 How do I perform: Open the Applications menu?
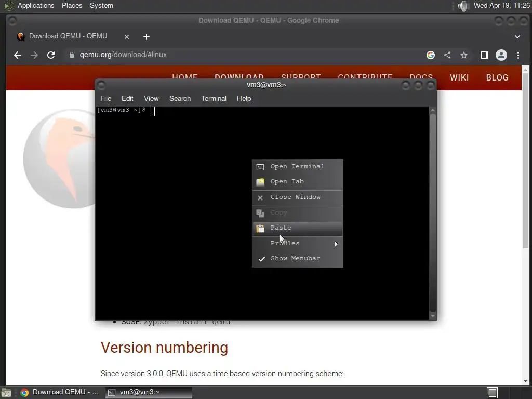pyautogui.click(x=36, y=5)
